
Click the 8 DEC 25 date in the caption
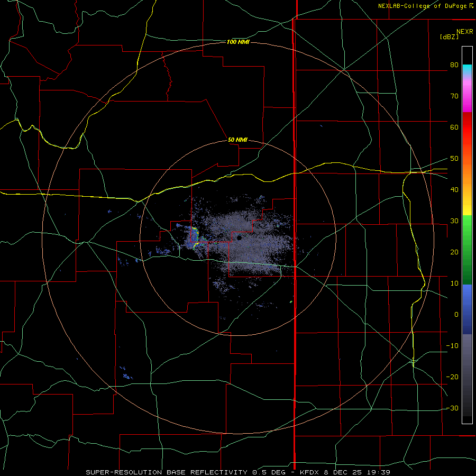click(x=343, y=472)
